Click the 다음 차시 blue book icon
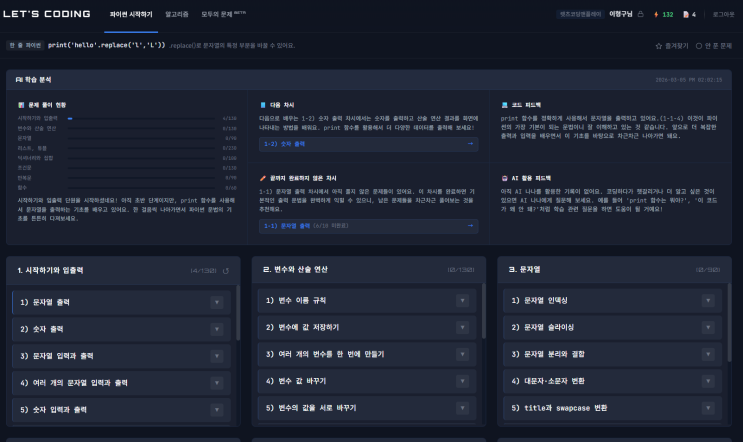Image resolution: width=743 pixels, height=442 pixels. click(x=263, y=105)
